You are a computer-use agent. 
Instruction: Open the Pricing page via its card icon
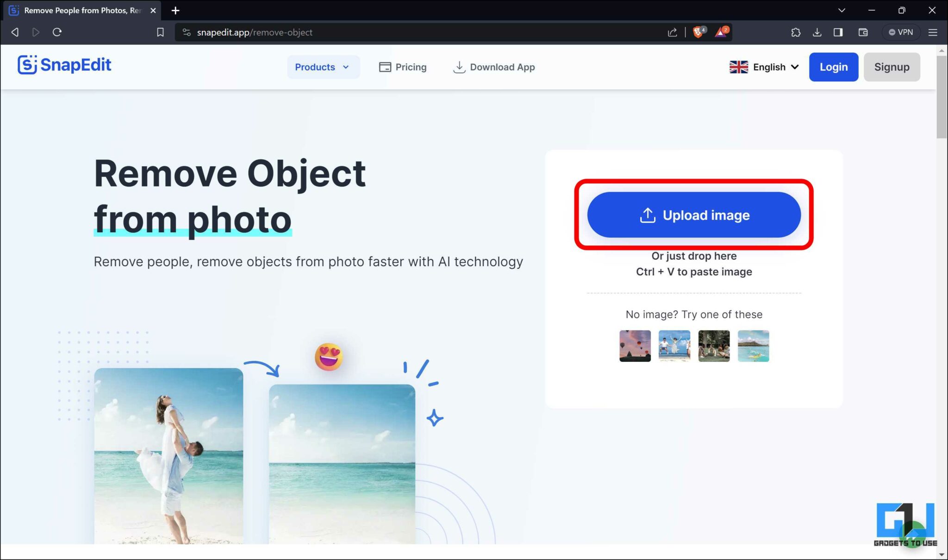pos(385,67)
